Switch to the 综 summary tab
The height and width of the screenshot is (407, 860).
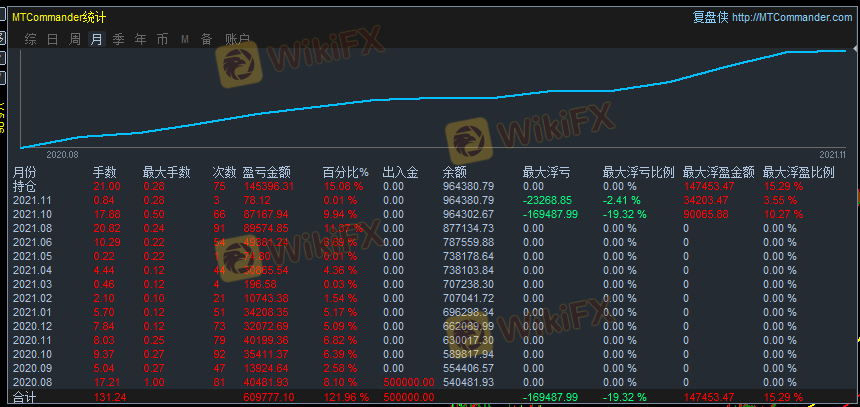point(30,39)
